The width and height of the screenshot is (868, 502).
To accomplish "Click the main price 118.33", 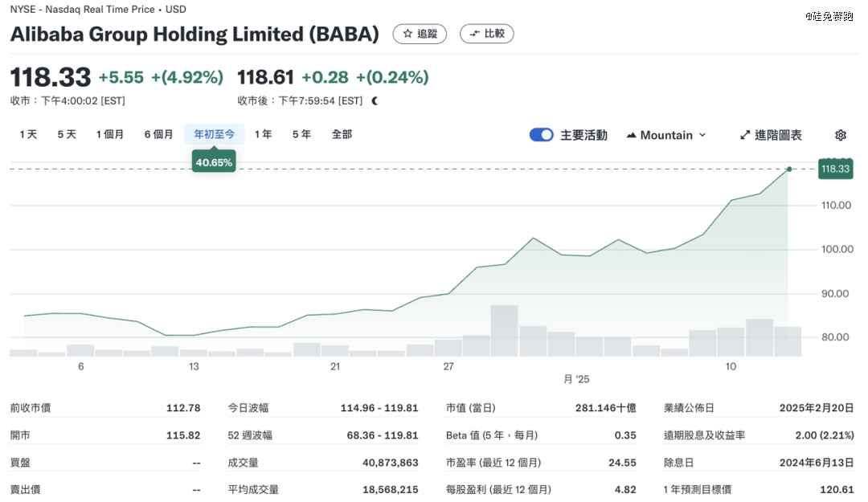I will tap(51, 77).
